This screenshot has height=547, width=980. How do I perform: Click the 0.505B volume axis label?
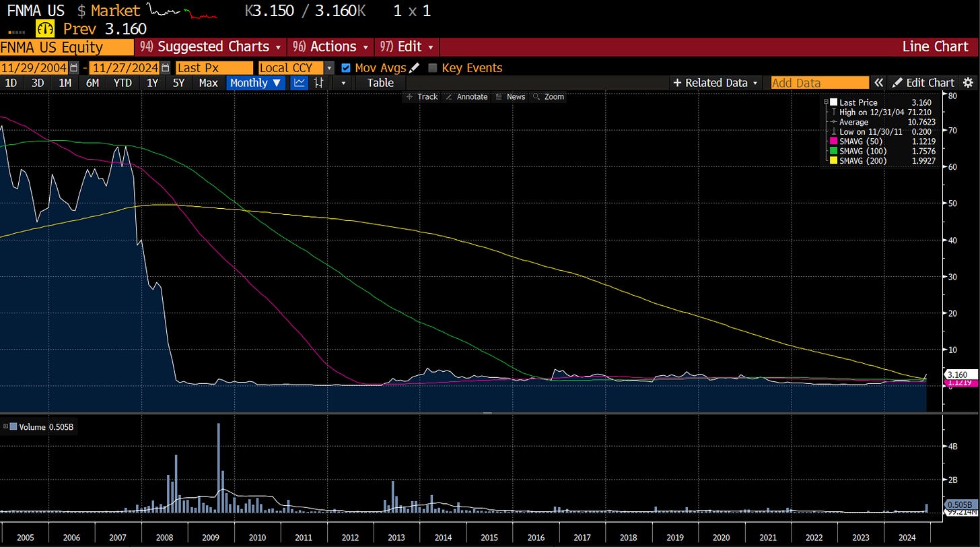[960, 505]
